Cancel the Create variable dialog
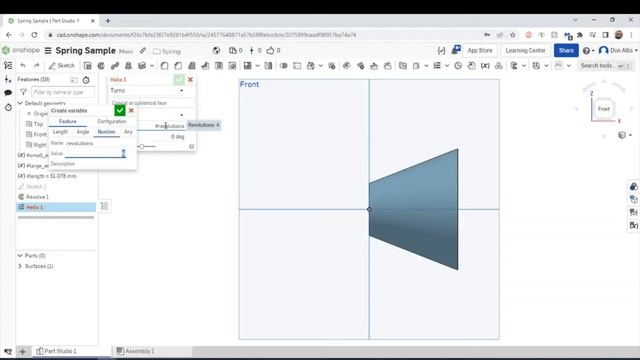This screenshot has width=640, height=360. pyautogui.click(x=131, y=110)
